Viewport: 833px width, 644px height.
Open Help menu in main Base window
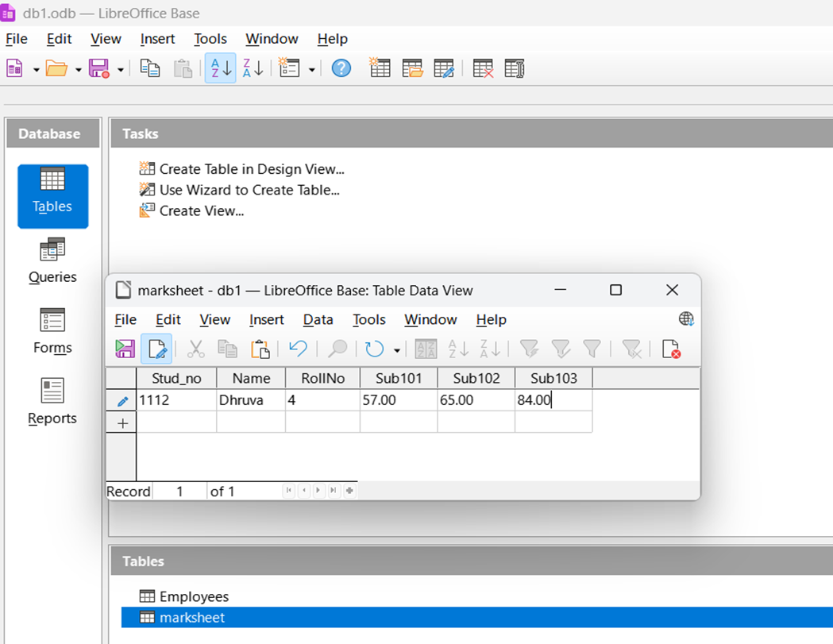click(x=333, y=39)
